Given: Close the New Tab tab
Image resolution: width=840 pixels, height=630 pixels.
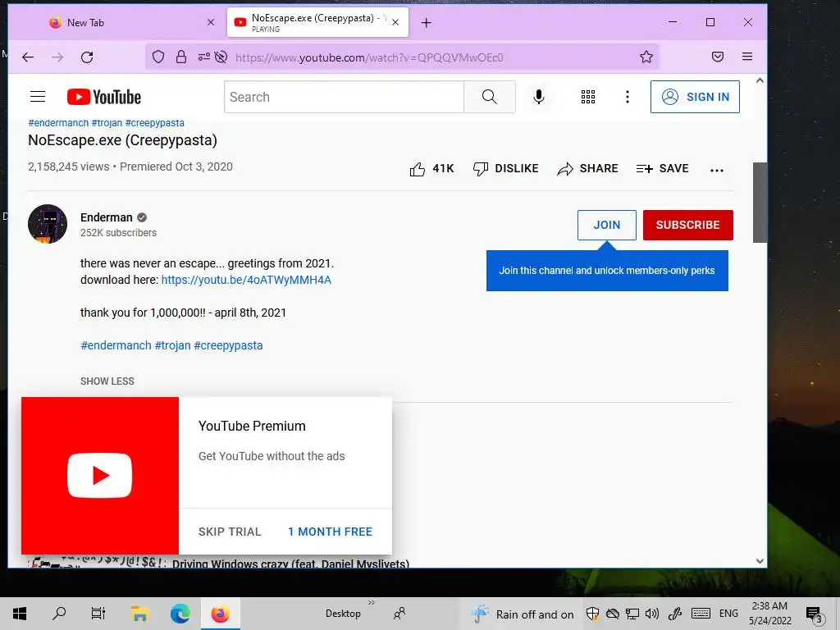Looking at the screenshot, I should [211, 22].
